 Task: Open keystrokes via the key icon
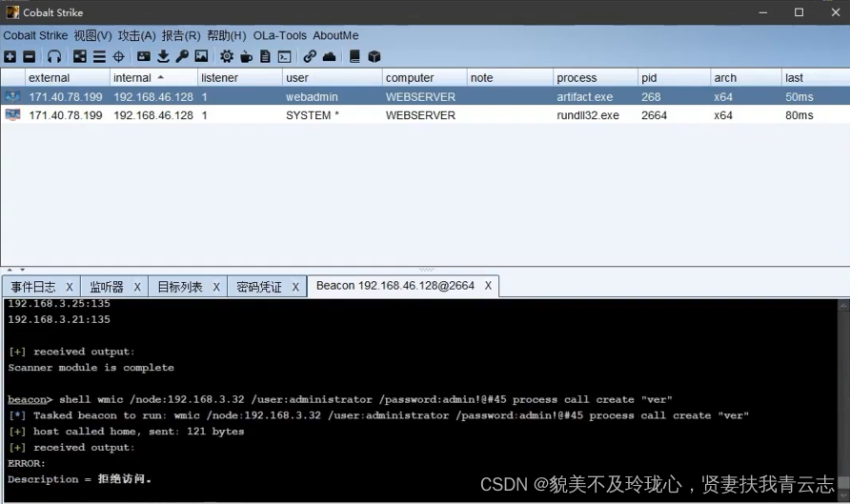click(182, 56)
